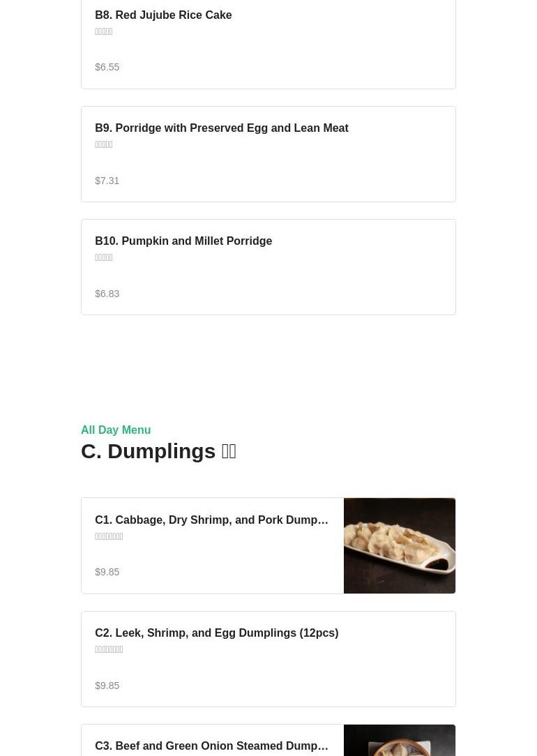
Task: Click the subtitle text under C1 title
Action: click(x=109, y=536)
